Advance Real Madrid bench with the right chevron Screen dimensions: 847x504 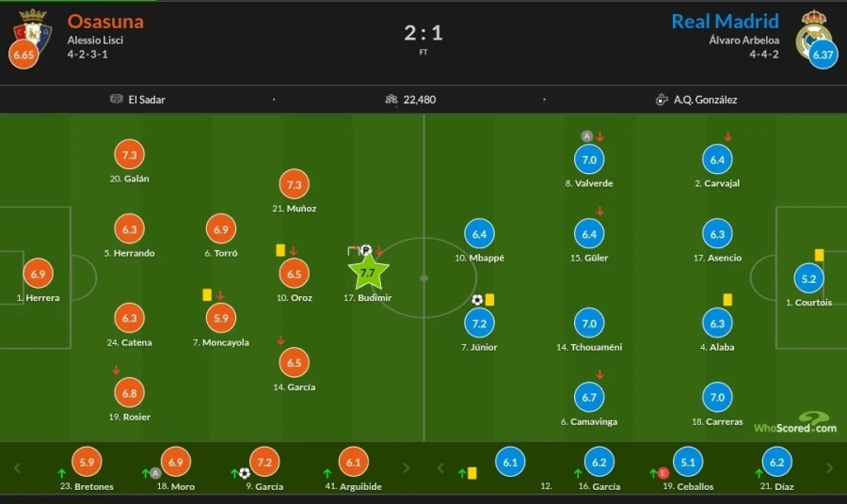pos(828,467)
